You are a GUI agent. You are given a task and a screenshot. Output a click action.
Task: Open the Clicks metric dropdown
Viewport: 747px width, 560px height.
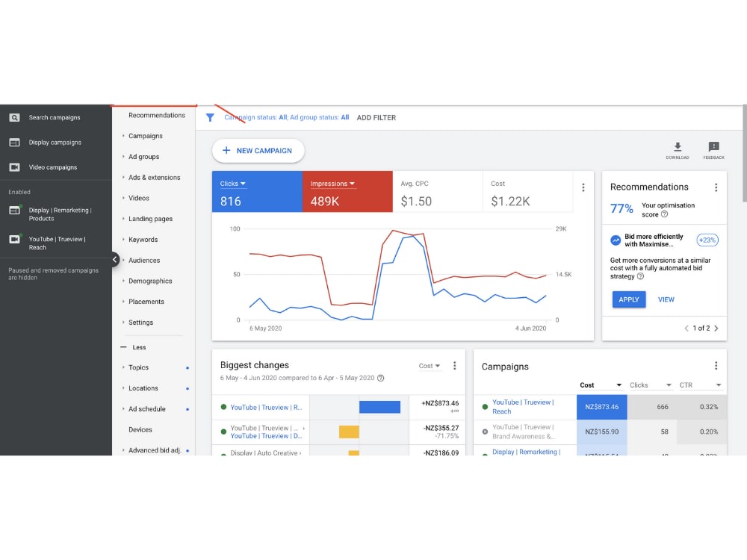pyautogui.click(x=232, y=184)
